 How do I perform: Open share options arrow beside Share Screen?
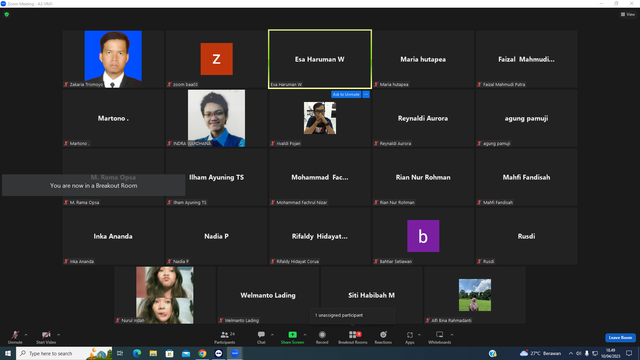coord(305,335)
